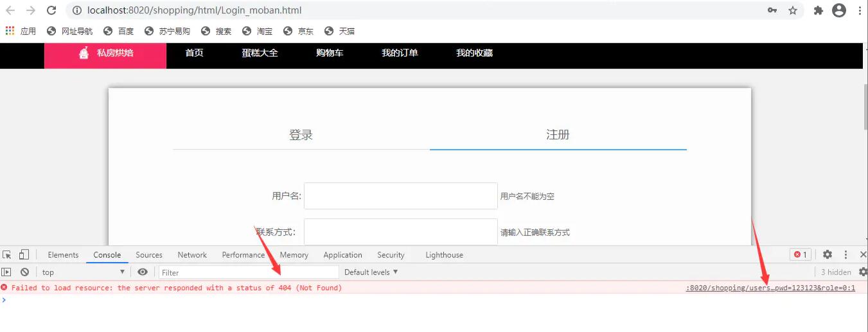Open 蛋糕大全 navigation item
Image resolution: width=868 pixels, height=332 pixels.
click(260, 53)
